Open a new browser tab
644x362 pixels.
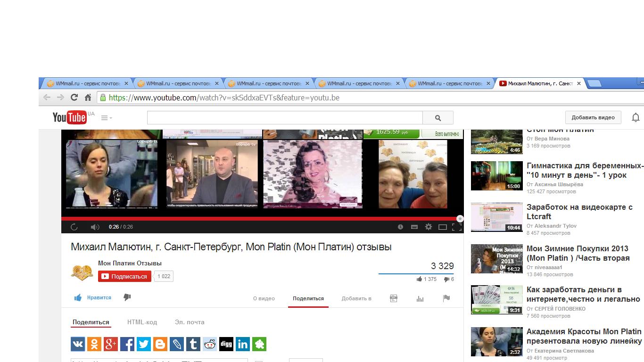[594, 84]
